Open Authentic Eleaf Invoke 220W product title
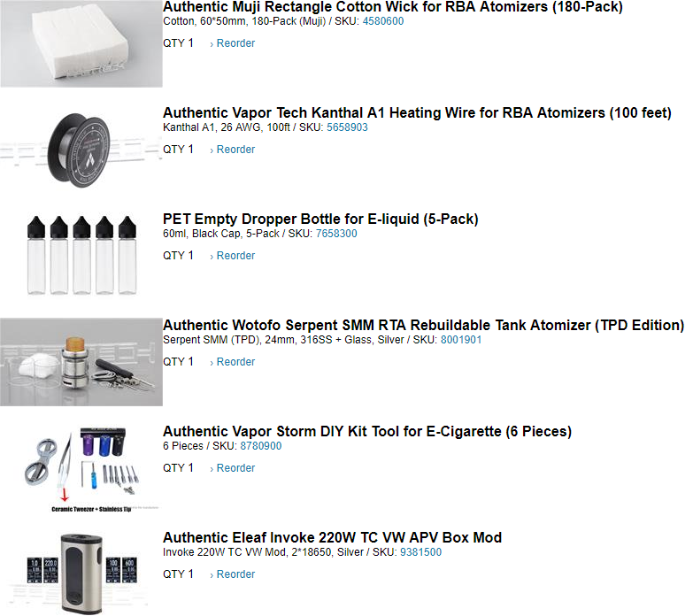 (x=333, y=537)
